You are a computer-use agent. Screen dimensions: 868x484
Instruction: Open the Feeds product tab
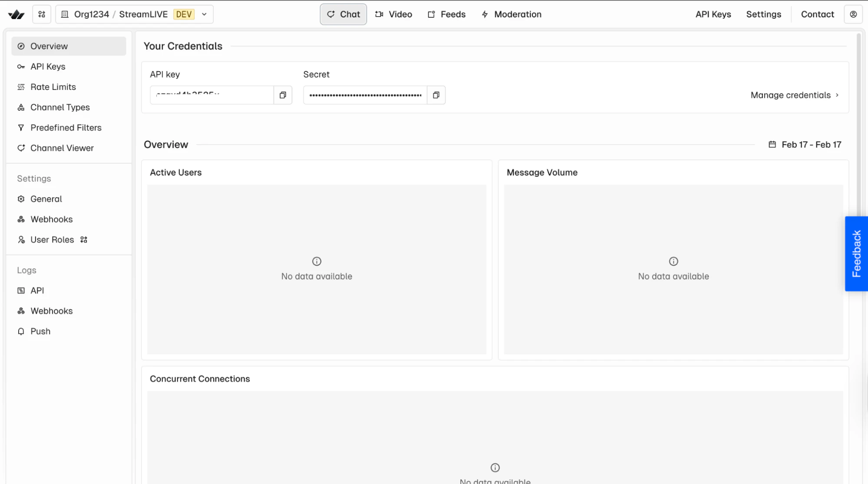tap(446, 14)
